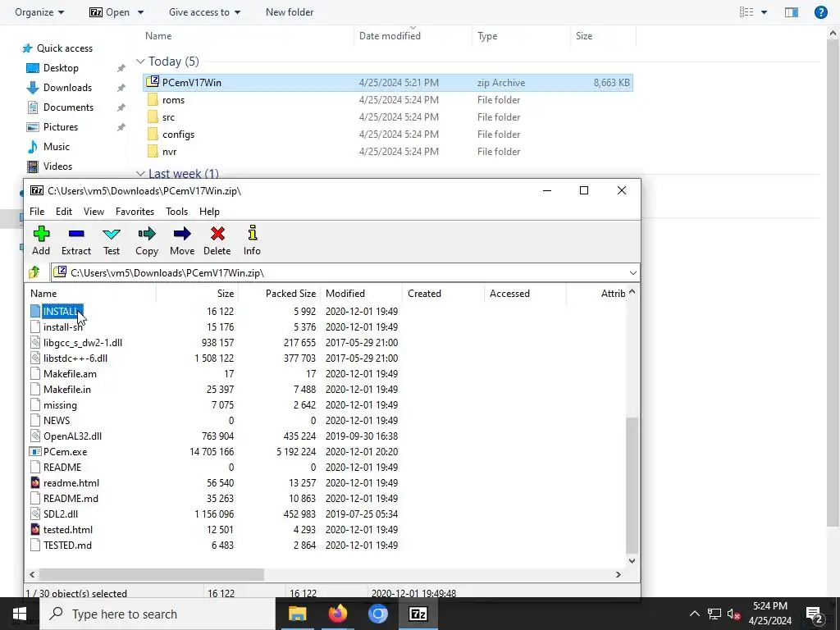Viewport: 840px width, 630px height.
Task: Collapse the Today (5) group
Action: [x=140, y=62]
